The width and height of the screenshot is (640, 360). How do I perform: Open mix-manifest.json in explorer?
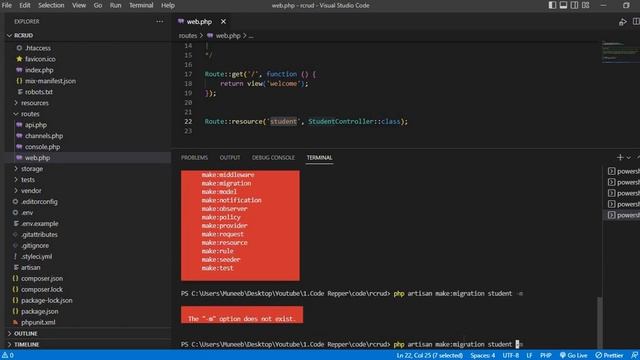(x=50, y=81)
